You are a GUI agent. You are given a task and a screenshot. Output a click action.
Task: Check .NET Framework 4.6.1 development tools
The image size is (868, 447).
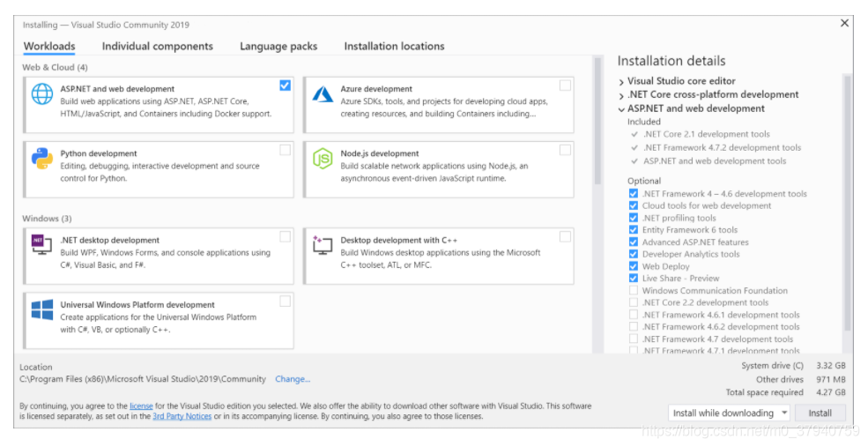[634, 315]
